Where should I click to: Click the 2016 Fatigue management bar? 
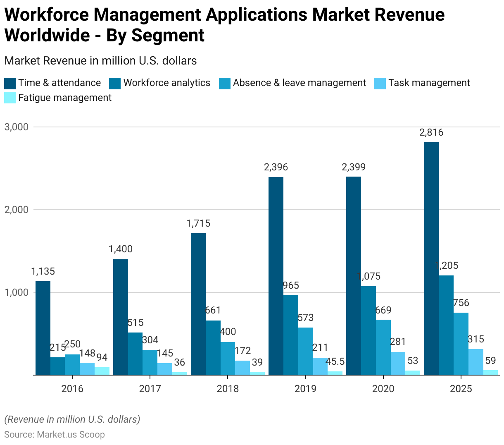tap(102, 371)
